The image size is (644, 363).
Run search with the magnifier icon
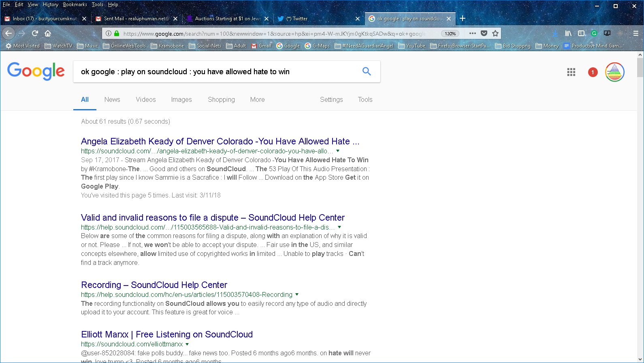coord(367,71)
